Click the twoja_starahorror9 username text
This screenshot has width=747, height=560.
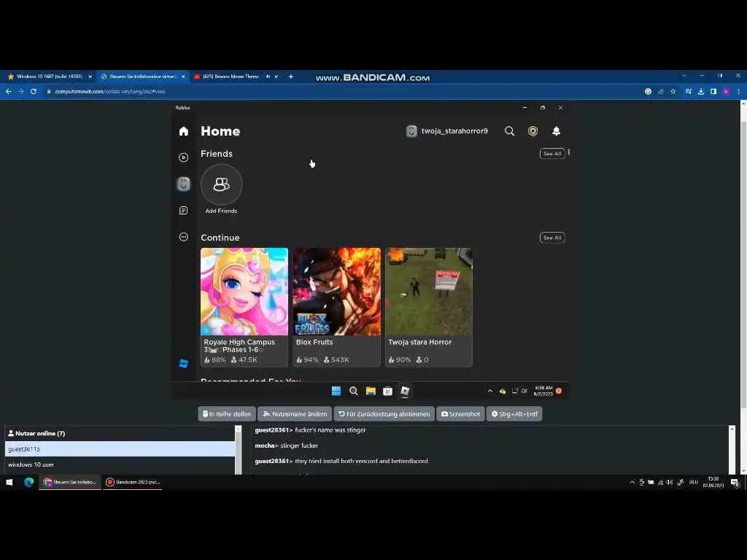pos(454,131)
